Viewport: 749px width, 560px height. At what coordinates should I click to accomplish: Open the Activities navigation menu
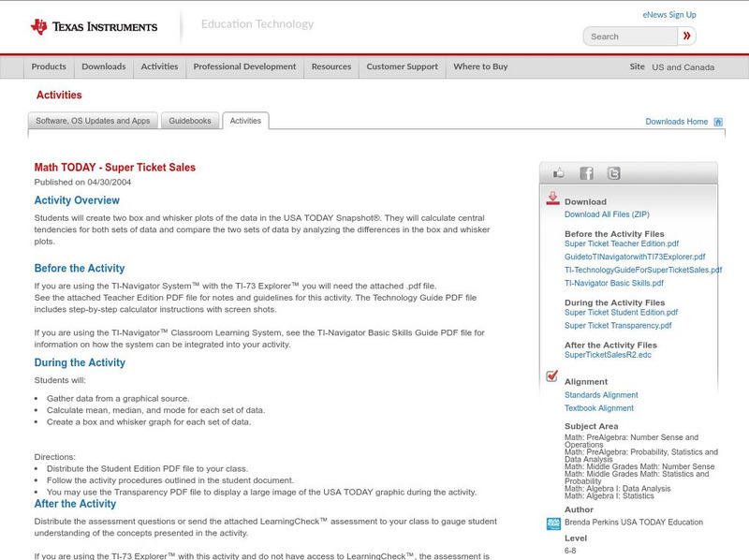pyautogui.click(x=159, y=66)
